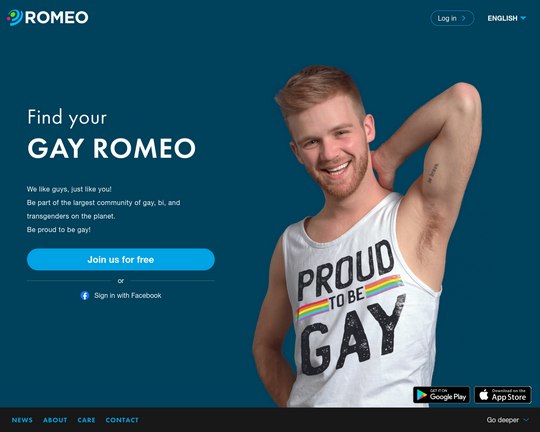Screen dimensions: 540x432
Task: Open CONTACT in the footer menu
Action: 122,420
